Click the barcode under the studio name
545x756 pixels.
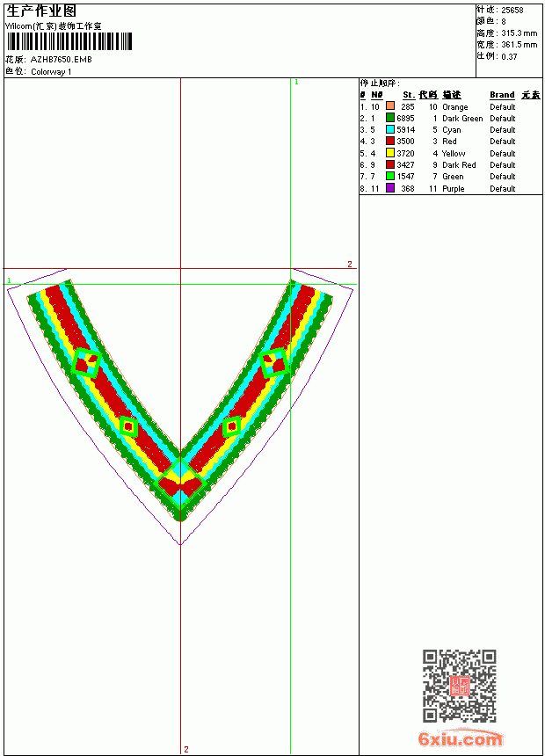(69, 41)
